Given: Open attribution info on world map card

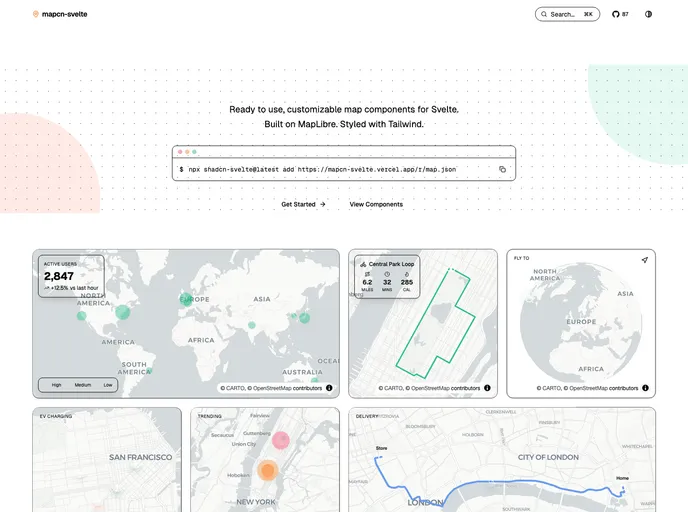Looking at the screenshot, I should [329, 388].
